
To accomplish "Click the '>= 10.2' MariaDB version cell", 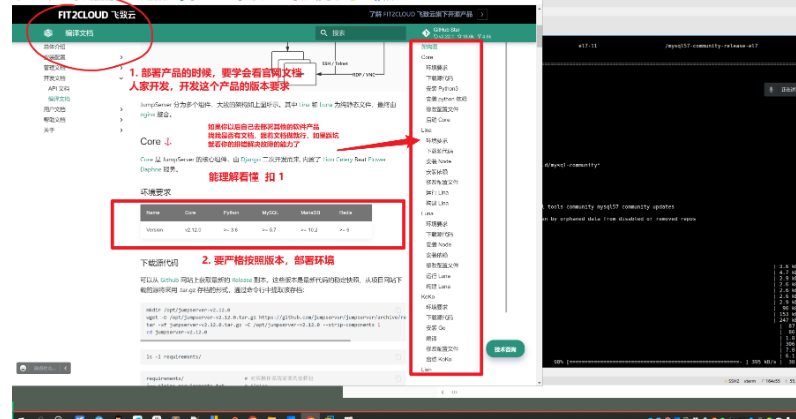I will [309, 230].
